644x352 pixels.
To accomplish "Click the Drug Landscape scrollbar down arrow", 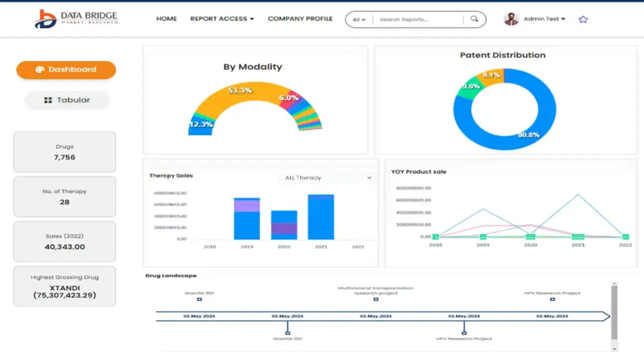I will coord(614,348).
